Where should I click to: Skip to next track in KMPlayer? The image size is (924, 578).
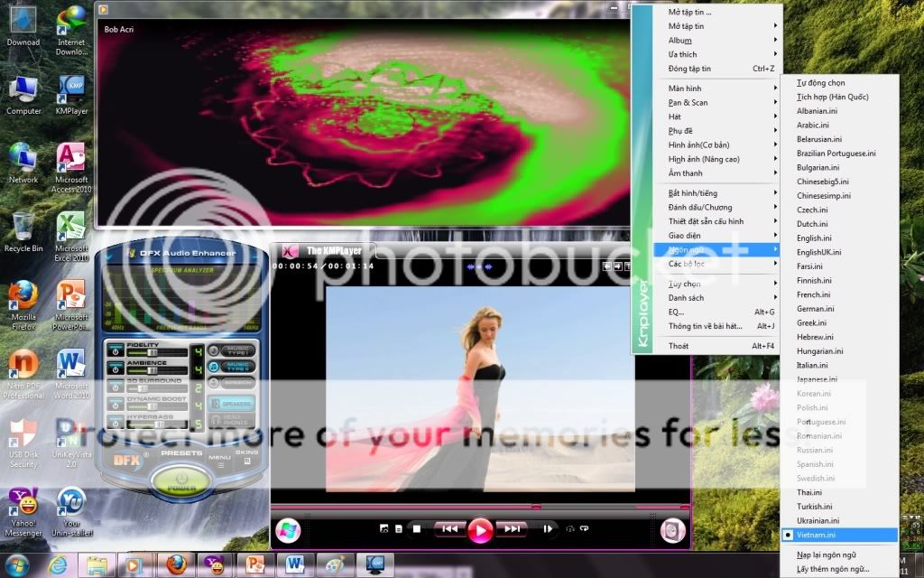(513, 529)
